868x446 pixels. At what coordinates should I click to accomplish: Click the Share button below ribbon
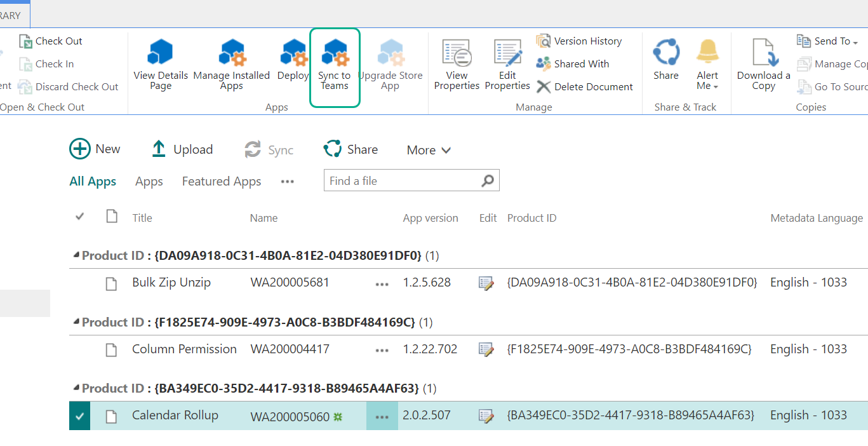tap(351, 149)
